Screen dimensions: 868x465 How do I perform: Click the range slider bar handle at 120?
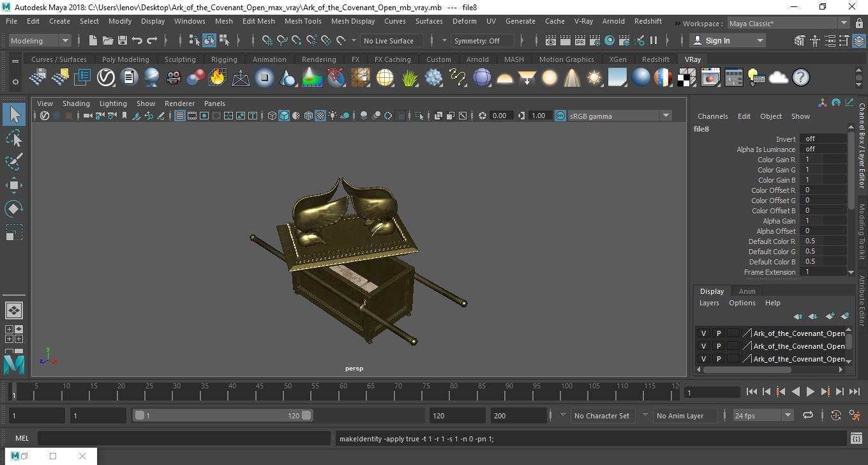pyautogui.click(x=306, y=415)
